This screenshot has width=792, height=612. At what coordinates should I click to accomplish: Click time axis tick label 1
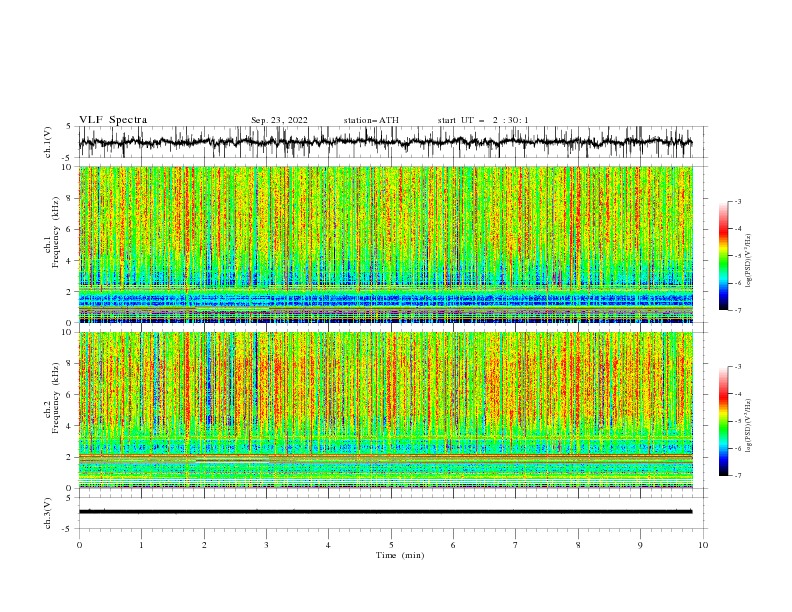point(141,545)
